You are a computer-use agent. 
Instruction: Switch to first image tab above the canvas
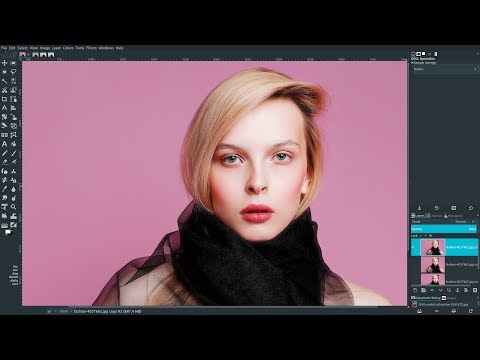coord(23,54)
